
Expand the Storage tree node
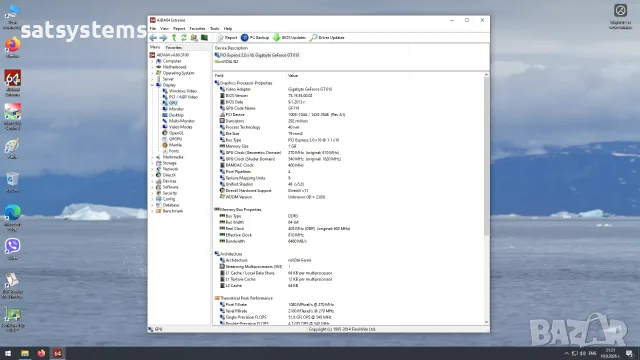[x=153, y=163]
